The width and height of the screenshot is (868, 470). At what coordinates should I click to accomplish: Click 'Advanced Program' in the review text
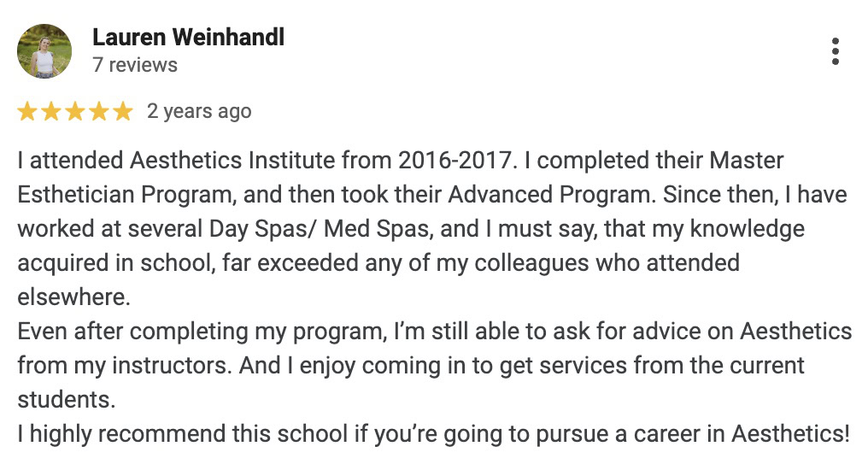[552, 195]
